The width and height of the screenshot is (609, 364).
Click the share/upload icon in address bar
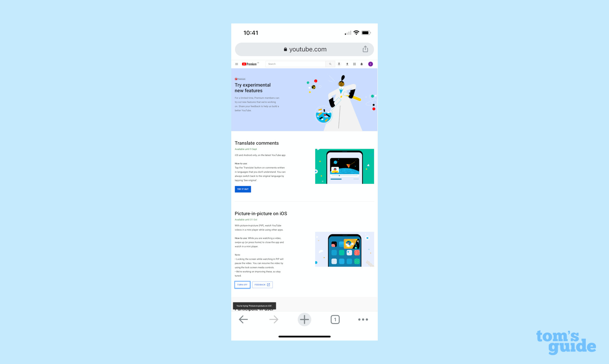coord(365,49)
